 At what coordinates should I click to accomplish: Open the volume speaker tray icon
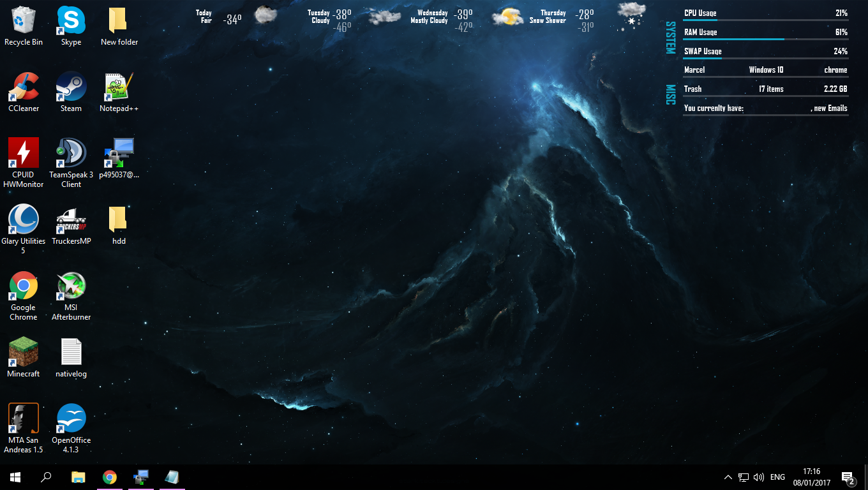tap(759, 477)
